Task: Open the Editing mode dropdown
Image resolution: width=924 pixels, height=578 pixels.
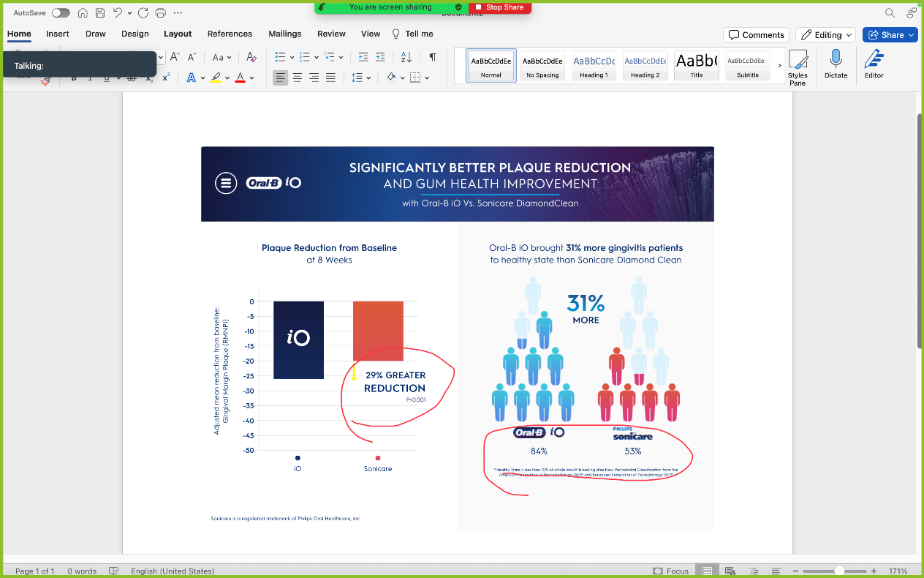Action: click(x=826, y=34)
